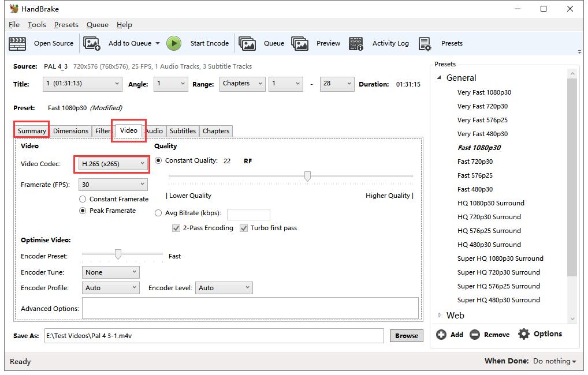Click the Open Source label

click(54, 43)
